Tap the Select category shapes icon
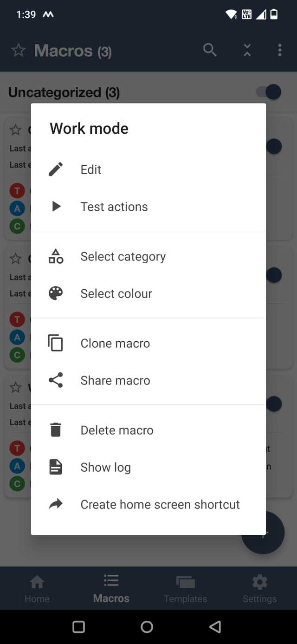The height and width of the screenshot is (644, 297). tap(56, 256)
